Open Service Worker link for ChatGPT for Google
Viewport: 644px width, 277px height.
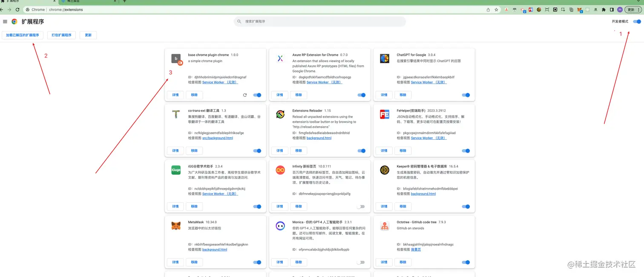click(x=429, y=82)
